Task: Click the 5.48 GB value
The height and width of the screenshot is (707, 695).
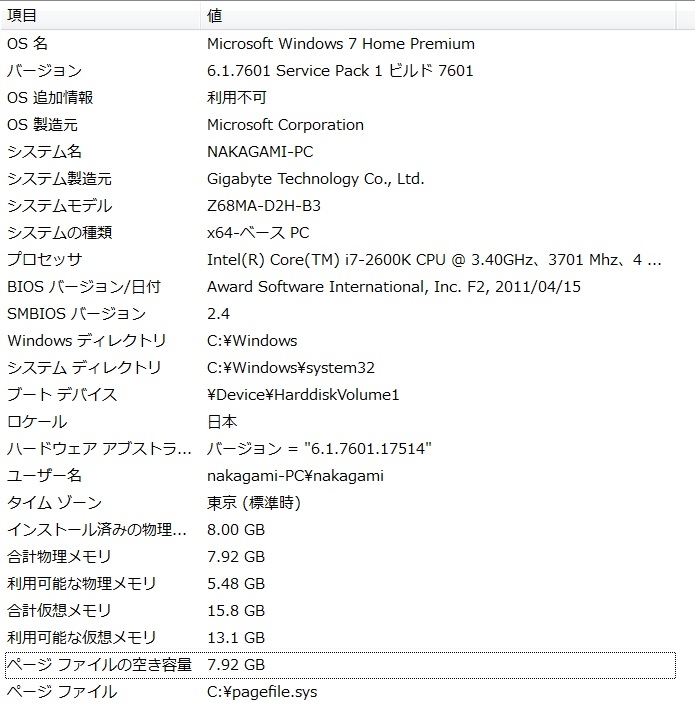Action: point(236,584)
